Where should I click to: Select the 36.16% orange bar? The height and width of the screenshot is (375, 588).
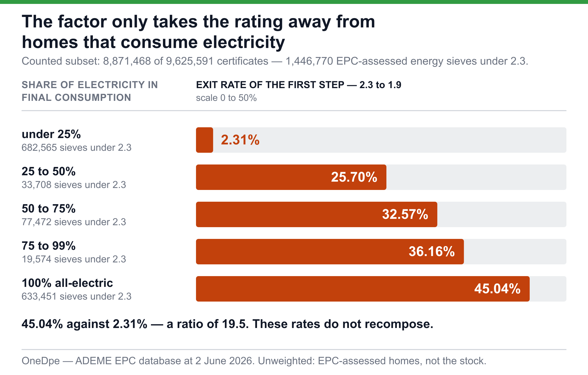330,252
